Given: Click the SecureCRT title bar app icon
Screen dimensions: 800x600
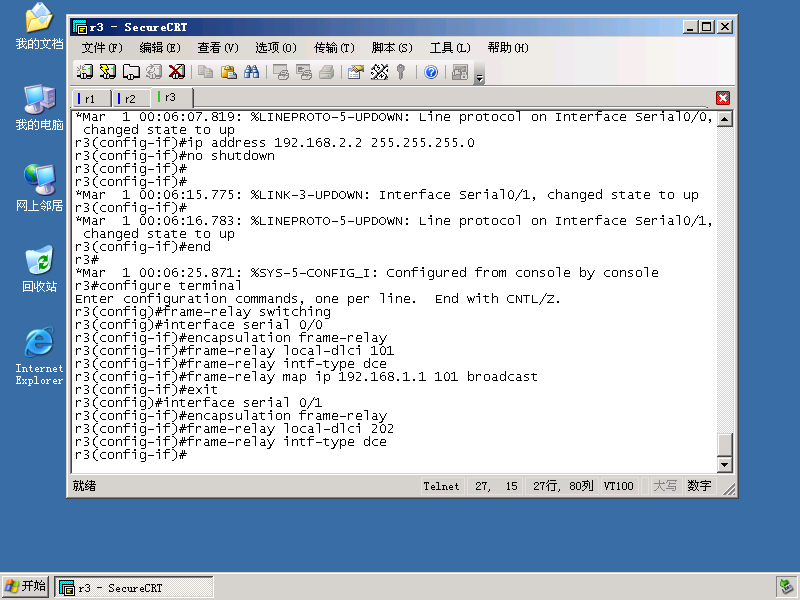Looking at the screenshot, I should pyautogui.click(x=80, y=27).
